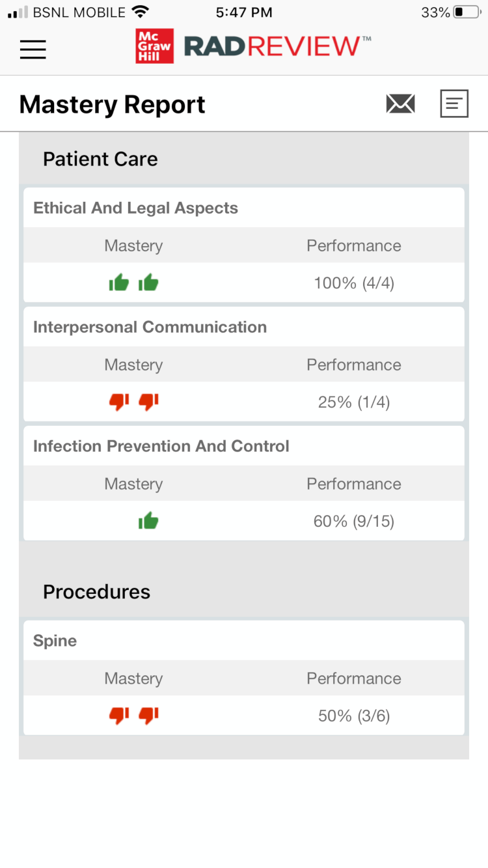Select the Patient Care section header
Screen dimensions: 488x868
click(100, 159)
